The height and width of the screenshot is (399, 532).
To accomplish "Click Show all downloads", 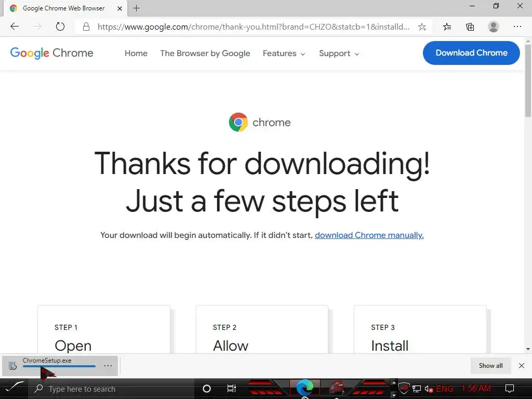I will (x=490, y=365).
